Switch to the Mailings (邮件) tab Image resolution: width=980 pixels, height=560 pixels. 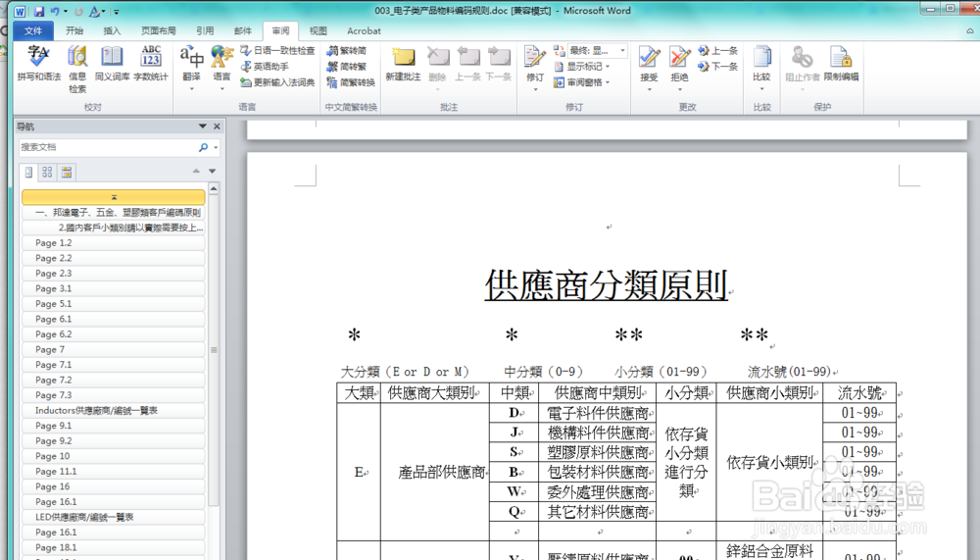242,30
